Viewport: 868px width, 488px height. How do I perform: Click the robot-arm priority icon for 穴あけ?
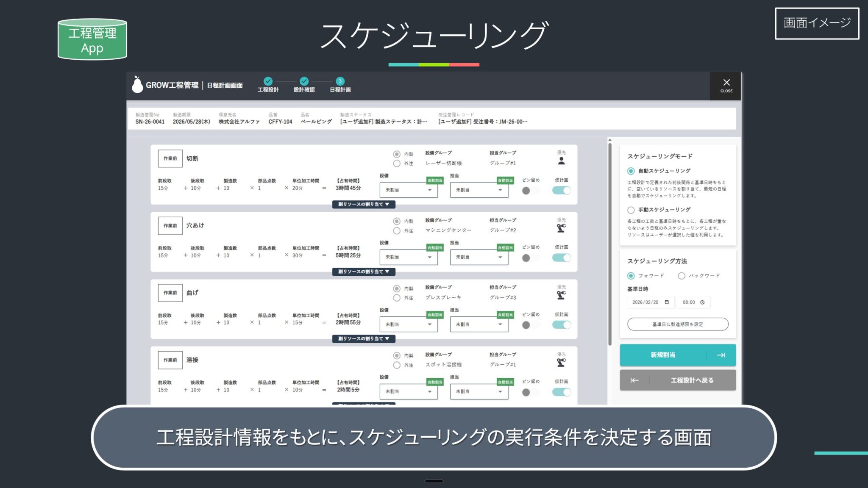tap(561, 228)
